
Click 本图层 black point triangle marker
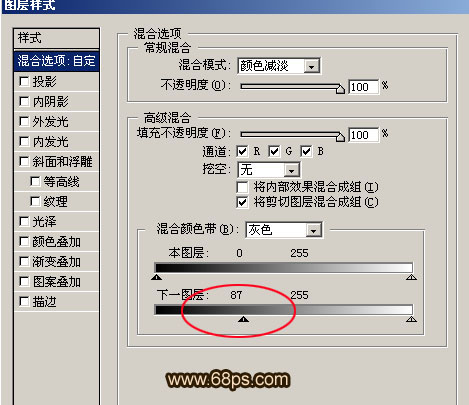[156, 277]
